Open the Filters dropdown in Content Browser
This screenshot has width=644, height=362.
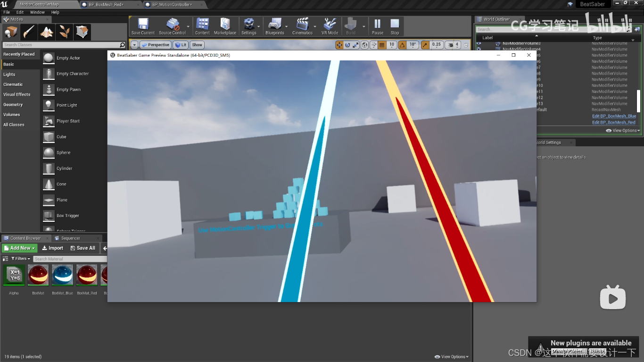point(20,259)
